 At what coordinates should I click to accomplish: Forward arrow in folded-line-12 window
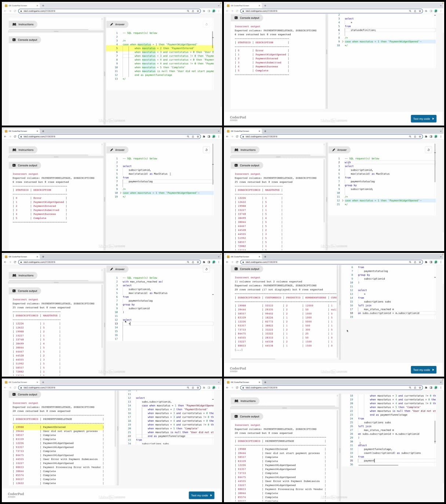tap(232, 137)
